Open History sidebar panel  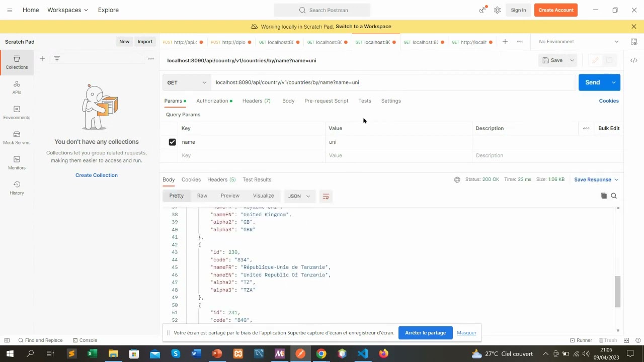(17, 188)
